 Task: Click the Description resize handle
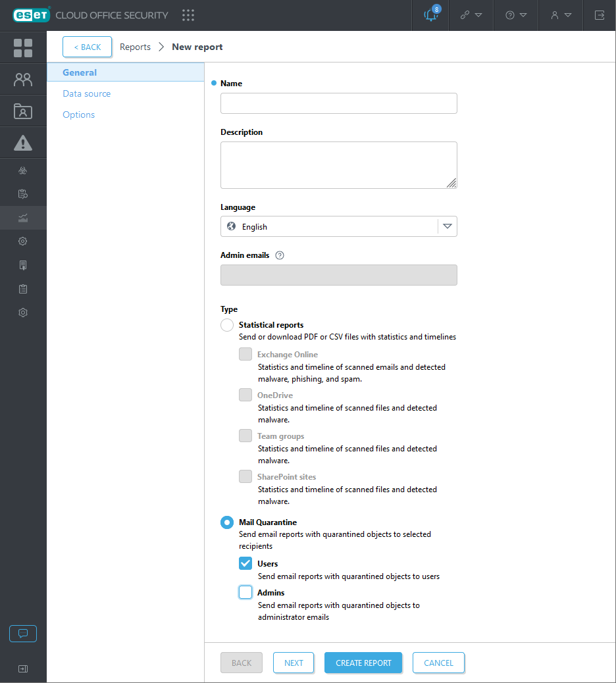[x=451, y=184]
